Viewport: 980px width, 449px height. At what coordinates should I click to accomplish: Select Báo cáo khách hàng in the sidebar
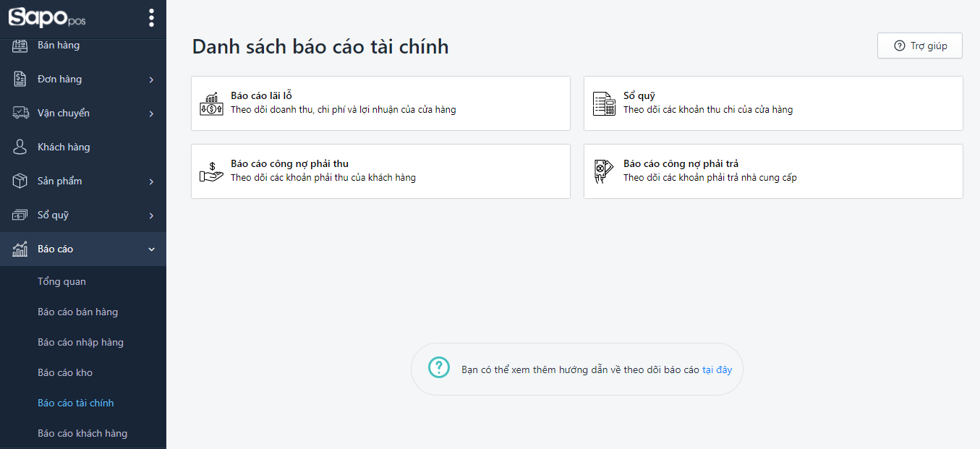(x=82, y=432)
